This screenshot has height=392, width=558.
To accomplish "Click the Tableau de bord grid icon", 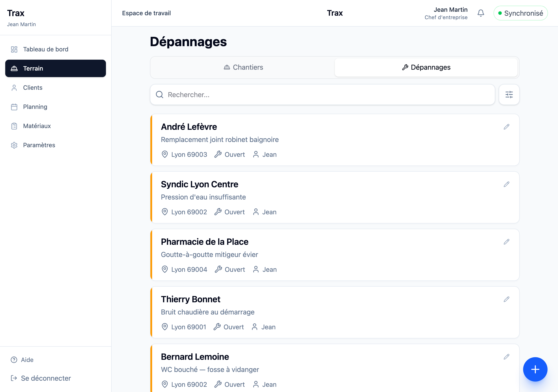I will click(14, 49).
